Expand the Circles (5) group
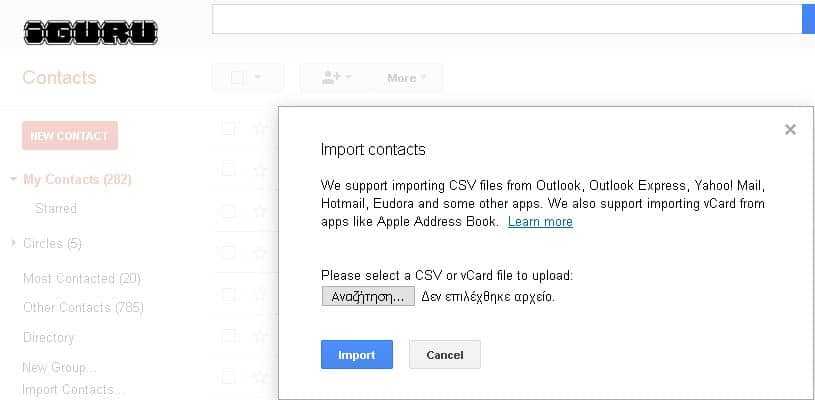 14,243
